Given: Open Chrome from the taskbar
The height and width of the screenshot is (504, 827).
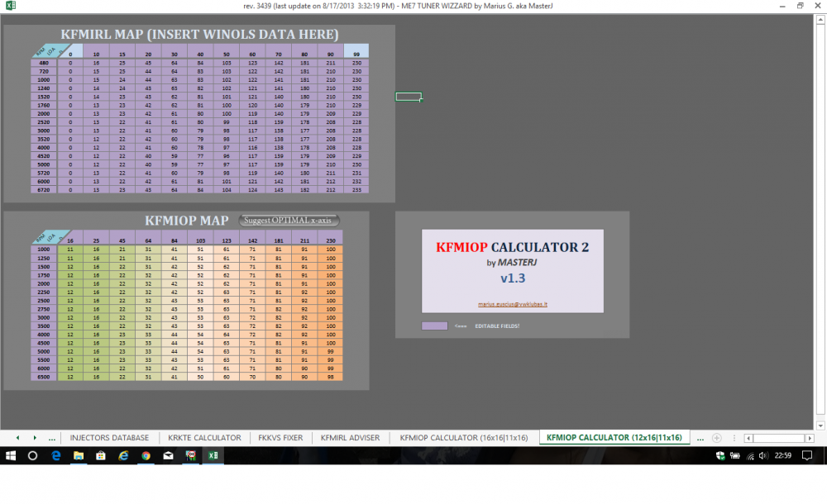Looking at the screenshot, I should [x=146, y=455].
